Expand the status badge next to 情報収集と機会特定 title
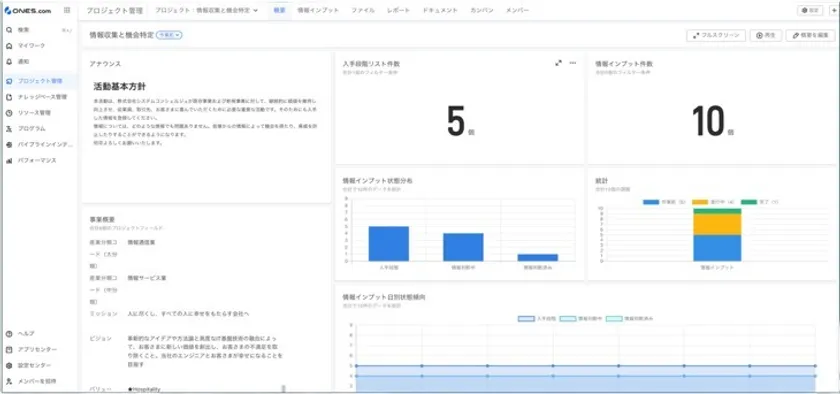840x394 pixels. click(169, 35)
